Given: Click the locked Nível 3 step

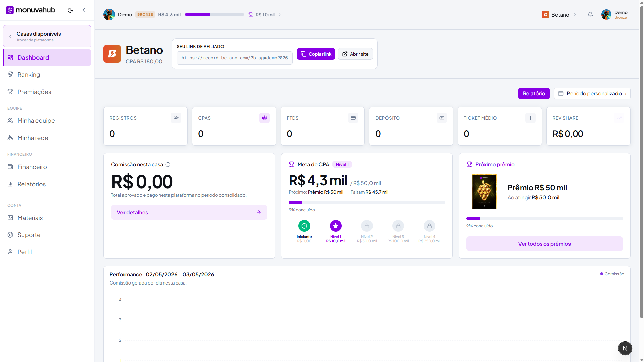Looking at the screenshot, I should [398, 226].
